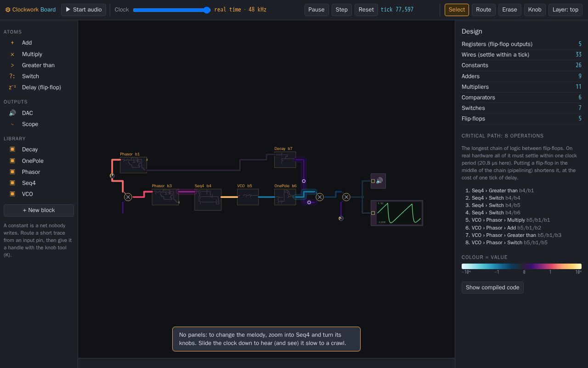
Task: Select the Phasor b1 block on canvas
Action: [x=133, y=165]
